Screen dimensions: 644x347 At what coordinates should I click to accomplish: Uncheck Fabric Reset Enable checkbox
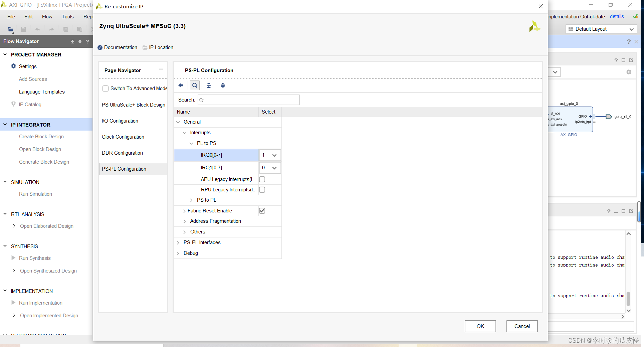point(262,211)
